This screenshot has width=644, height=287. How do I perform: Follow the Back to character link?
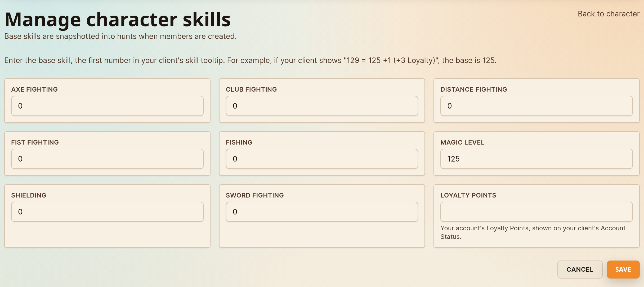pos(609,14)
